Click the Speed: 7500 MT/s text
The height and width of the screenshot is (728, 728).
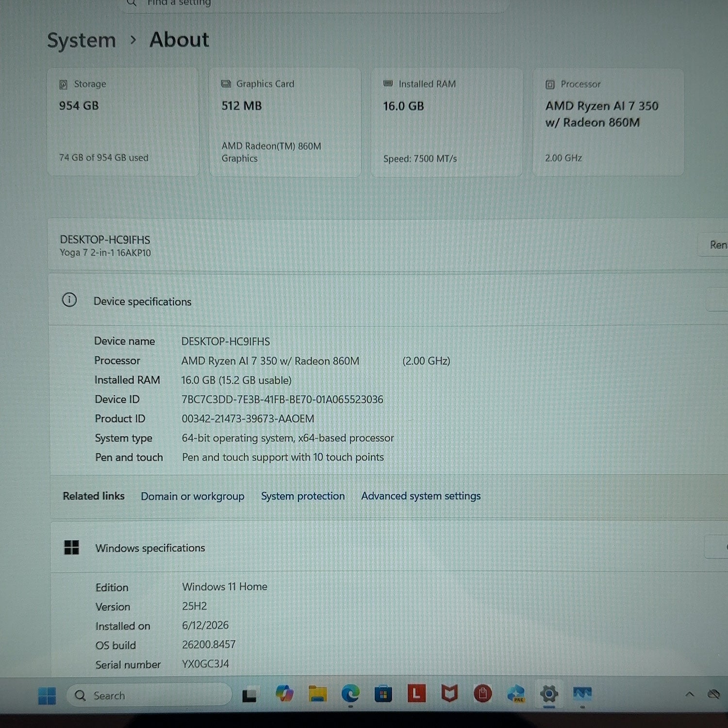pos(420,159)
